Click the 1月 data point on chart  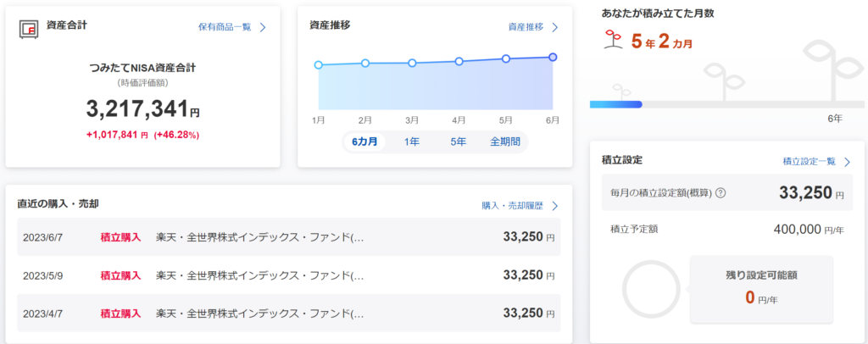click(x=319, y=64)
